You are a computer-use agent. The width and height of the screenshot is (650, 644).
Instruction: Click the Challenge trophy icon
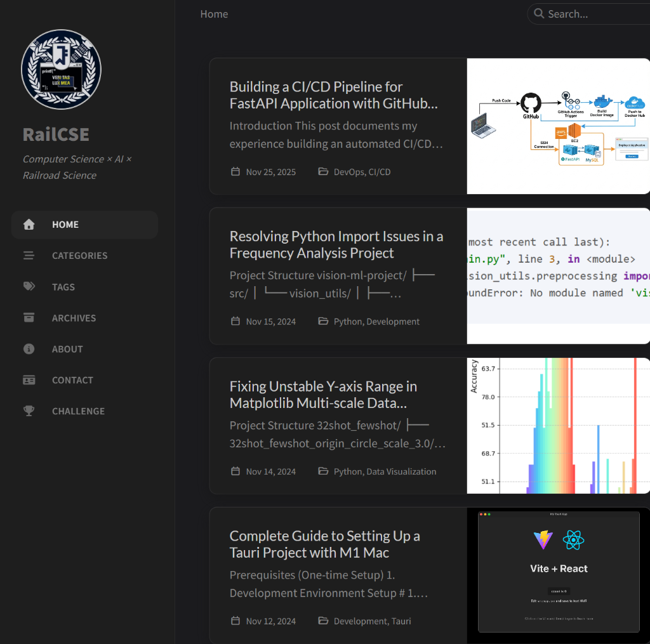tap(29, 411)
